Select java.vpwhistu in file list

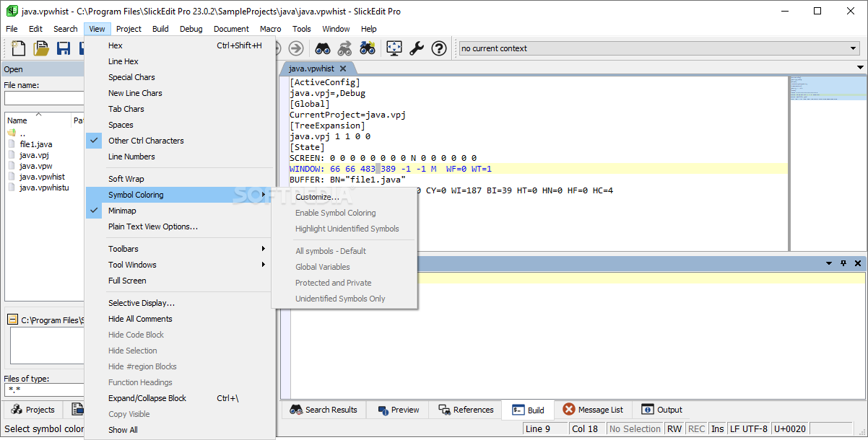[44, 188]
